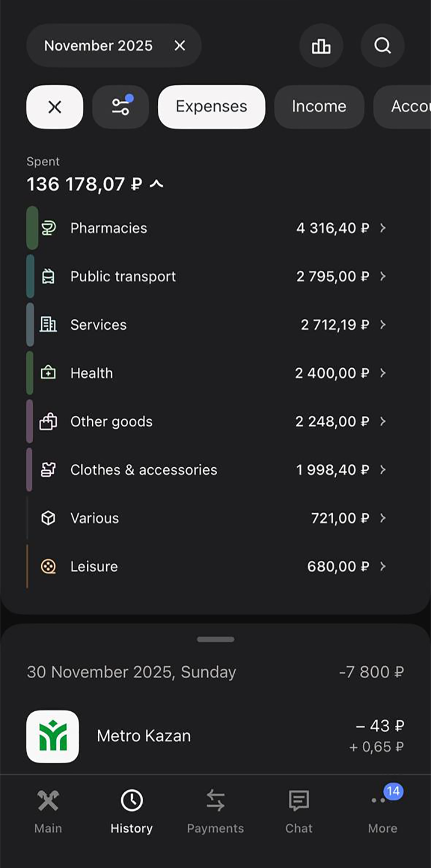Tap the search magnifier icon
This screenshot has height=868, width=431.
click(383, 46)
